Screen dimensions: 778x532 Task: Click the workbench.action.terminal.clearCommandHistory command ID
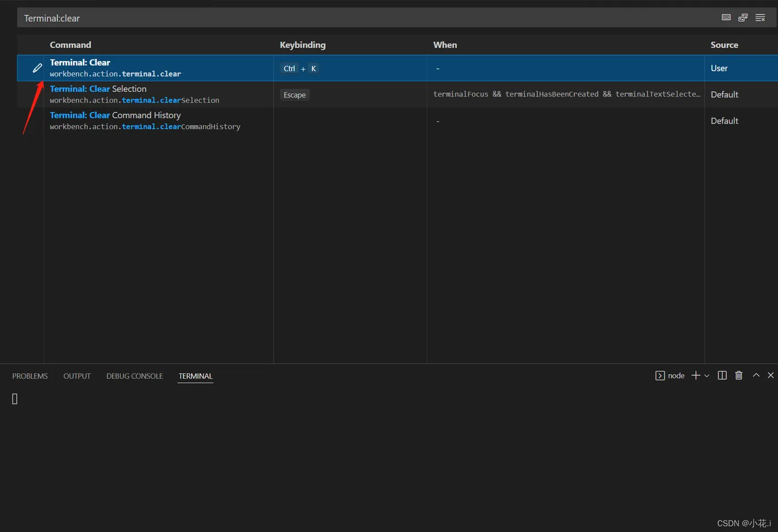coord(145,127)
